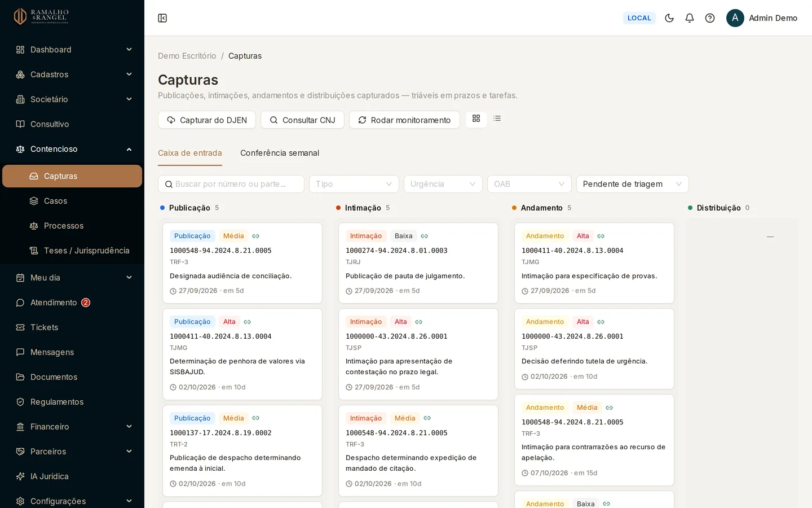Screen dimensions: 812x508
Task: Open card Designada audiência de conciliação
Action: [242, 263]
